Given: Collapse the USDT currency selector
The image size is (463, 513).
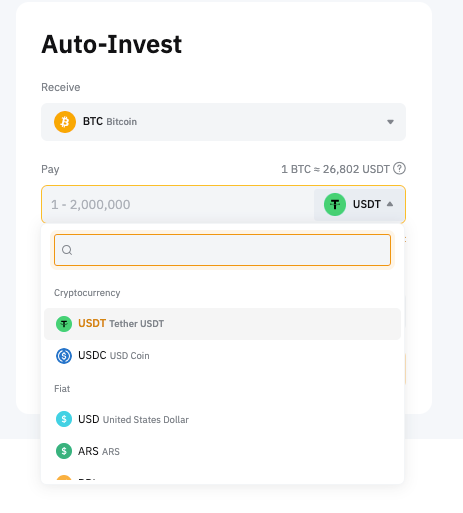Looking at the screenshot, I should pyautogui.click(x=359, y=204).
